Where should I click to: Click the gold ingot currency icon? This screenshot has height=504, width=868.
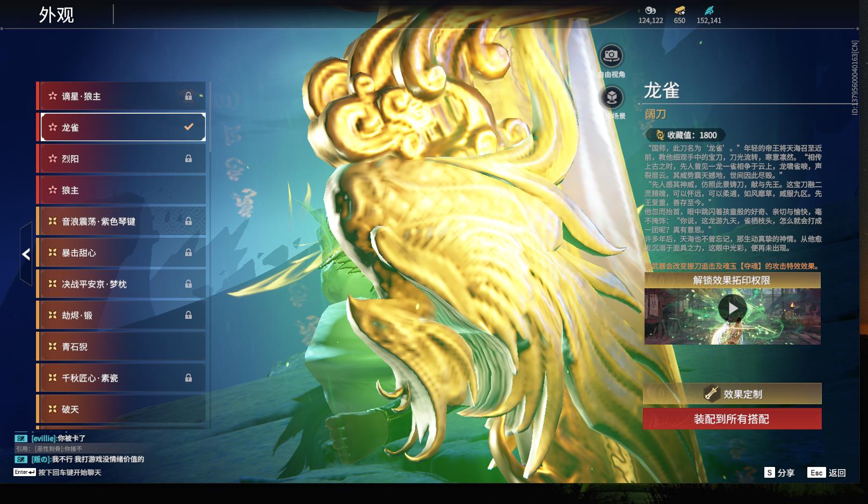click(679, 10)
